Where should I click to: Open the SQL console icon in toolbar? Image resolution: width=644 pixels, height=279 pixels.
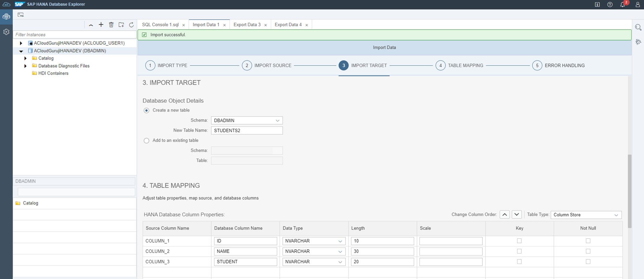click(x=21, y=15)
